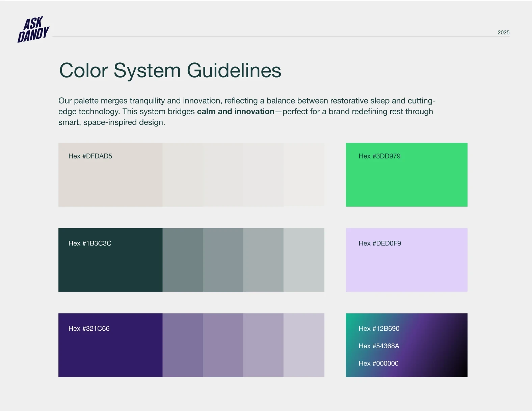Click the 'Hex #321C66' label
The image size is (532, 411).
click(89, 328)
